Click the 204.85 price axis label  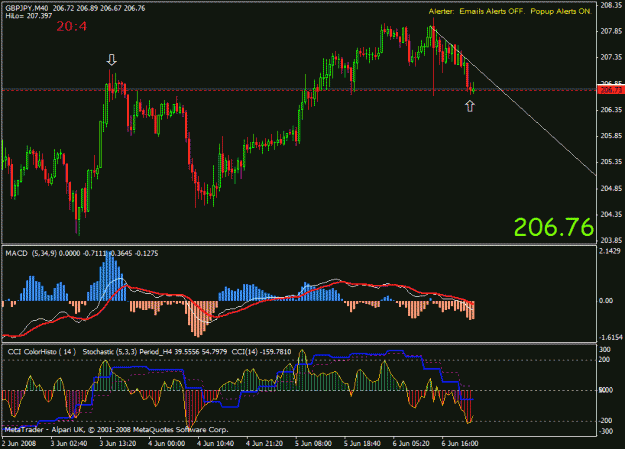point(611,188)
